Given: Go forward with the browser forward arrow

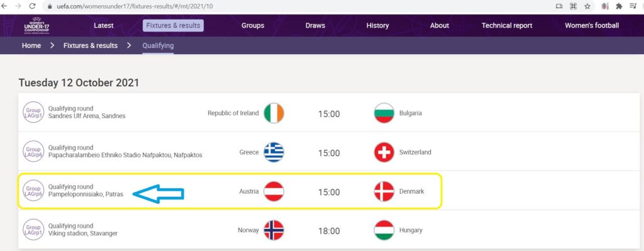Looking at the screenshot, I should [18, 6].
